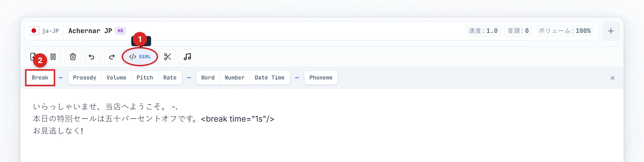644x162 pixels.
Task: Insert a Break tag
Action: 40,78
